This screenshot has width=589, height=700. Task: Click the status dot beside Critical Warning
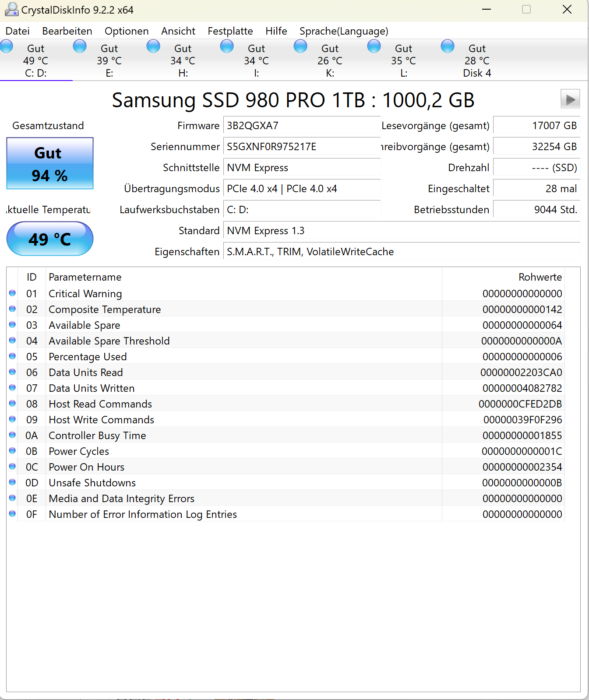click(x=12, y=293)
